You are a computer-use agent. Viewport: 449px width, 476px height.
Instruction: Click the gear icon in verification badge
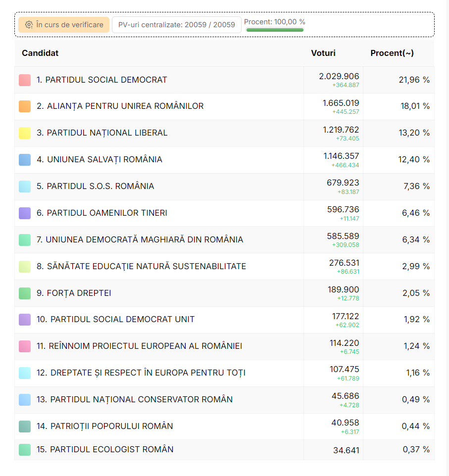point(29,25)
